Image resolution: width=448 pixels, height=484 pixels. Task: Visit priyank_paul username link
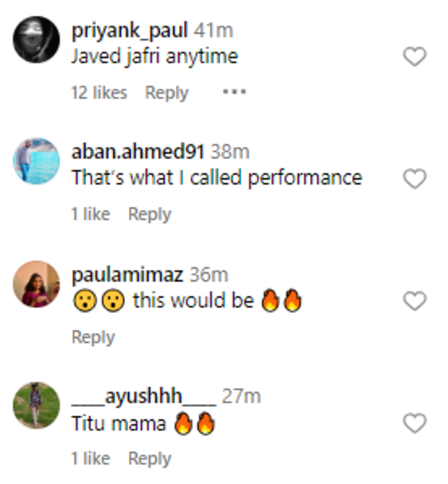click(130, 31)
